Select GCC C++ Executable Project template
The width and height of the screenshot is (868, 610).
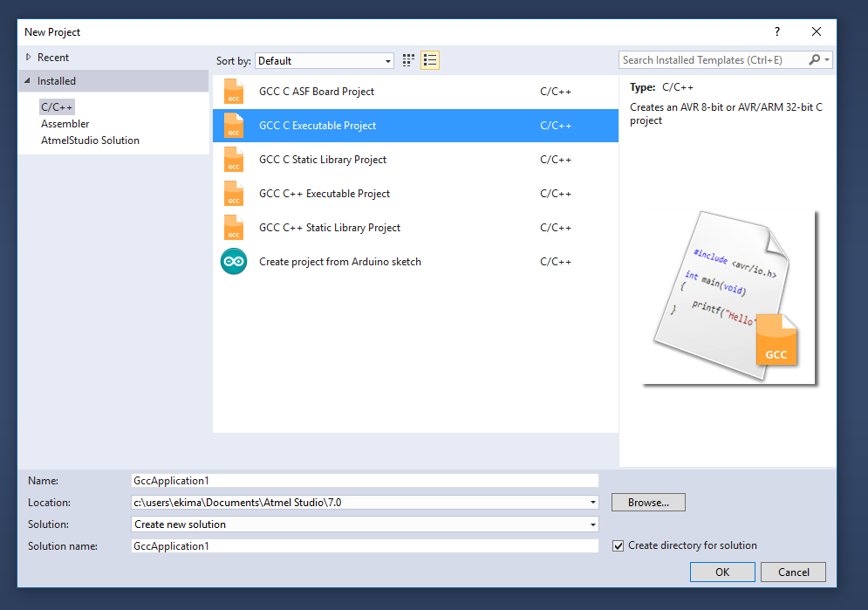point(415,194)
